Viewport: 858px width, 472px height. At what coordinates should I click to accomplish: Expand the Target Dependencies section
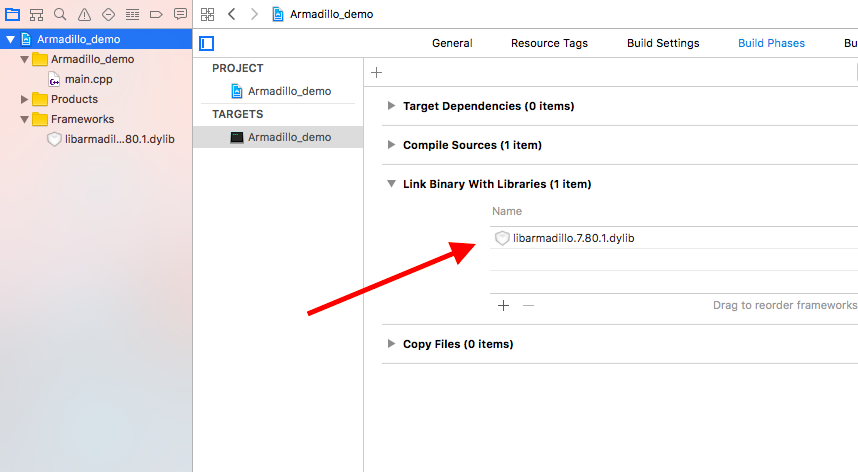(x=391, y=106)
